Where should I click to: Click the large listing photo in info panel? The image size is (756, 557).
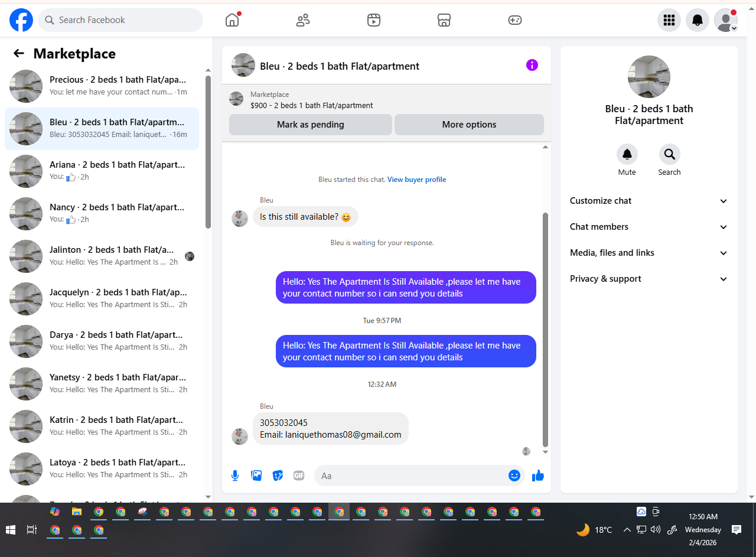point(649,77)
